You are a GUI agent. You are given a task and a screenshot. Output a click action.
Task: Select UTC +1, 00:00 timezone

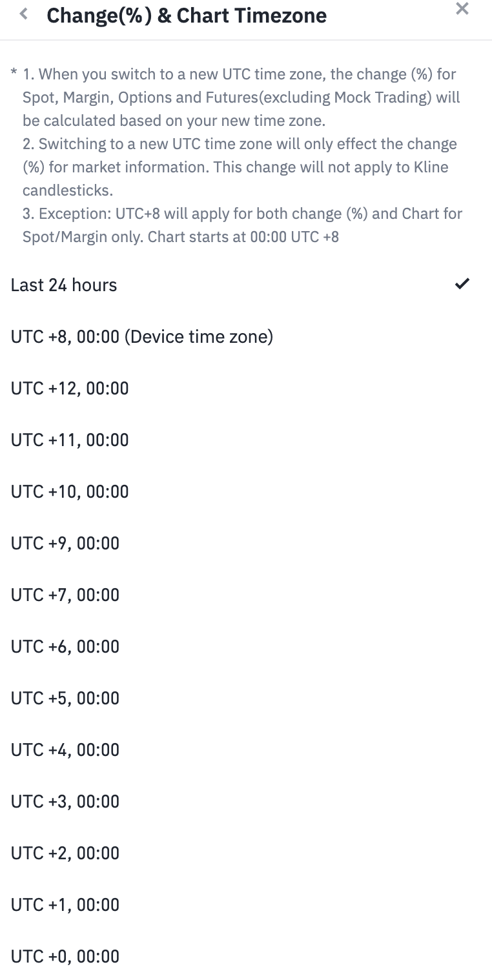pos(65,904)
